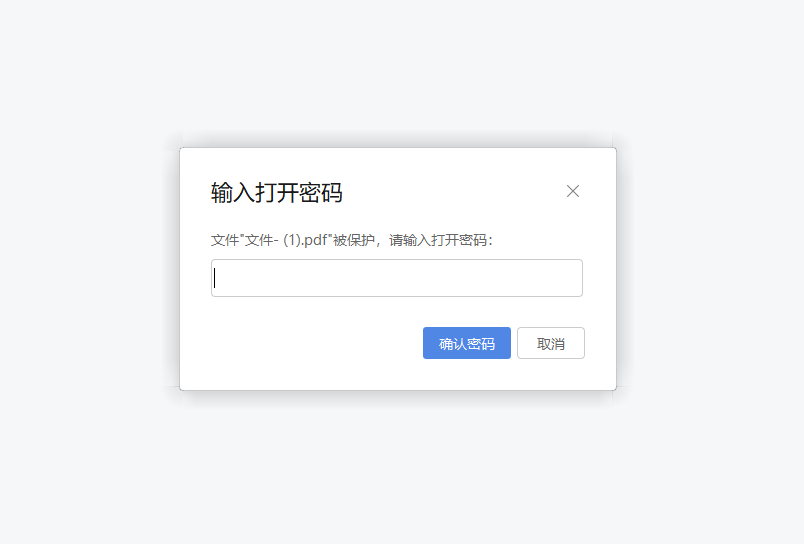The image size is (804, 544).
Task: Cancel with the 取消 button
Action: point(551,343)
